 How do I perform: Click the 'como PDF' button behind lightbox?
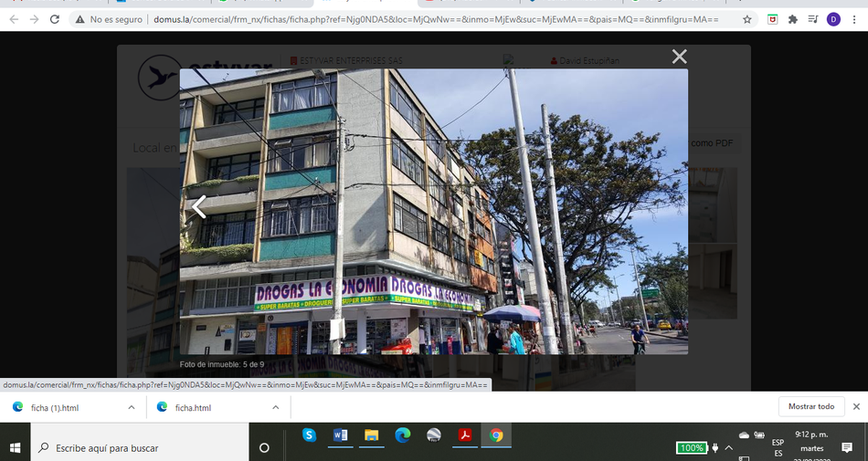(x=712, y=143)
